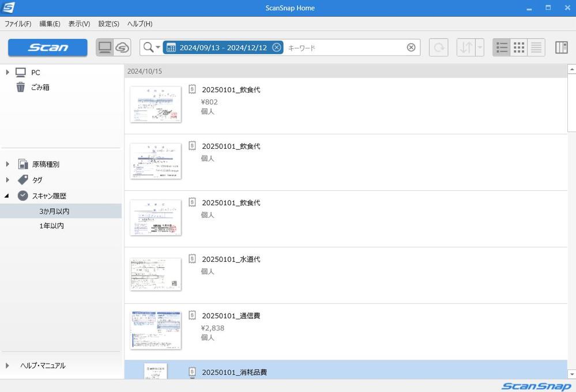Clear the search box with X icon

[x=411, y=47]
